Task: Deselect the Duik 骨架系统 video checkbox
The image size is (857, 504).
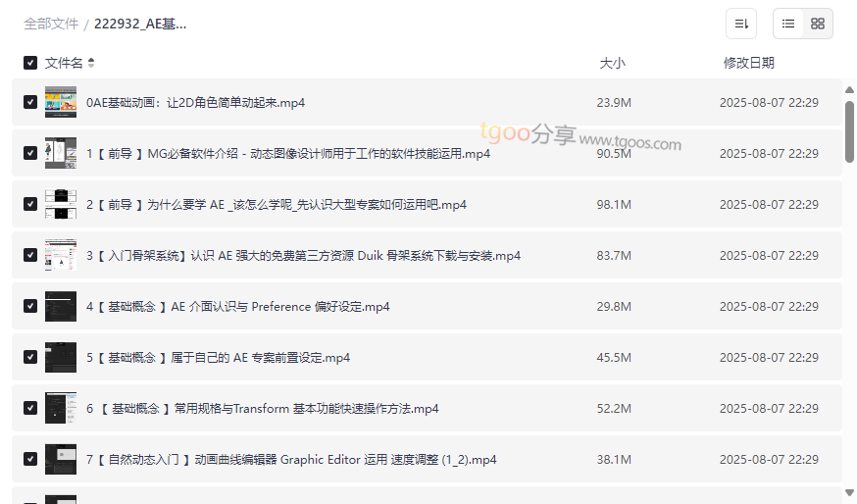Action: coord(30,255)
